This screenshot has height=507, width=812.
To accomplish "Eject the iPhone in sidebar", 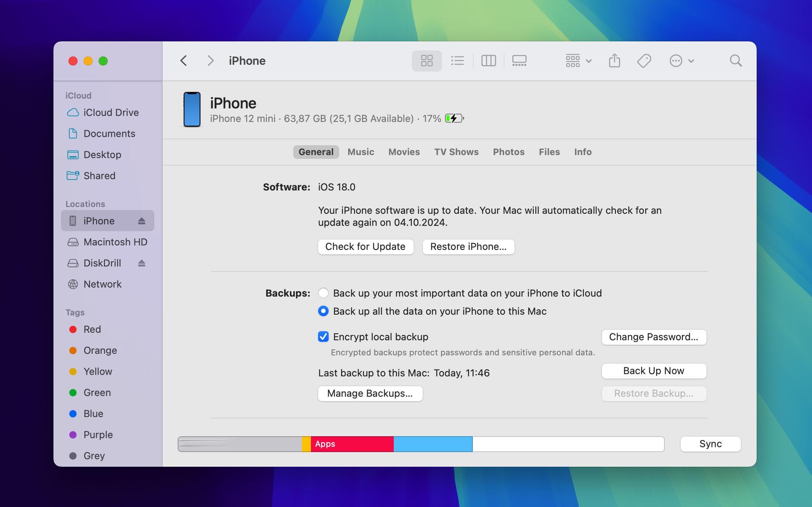I will [x=142, y=221].
